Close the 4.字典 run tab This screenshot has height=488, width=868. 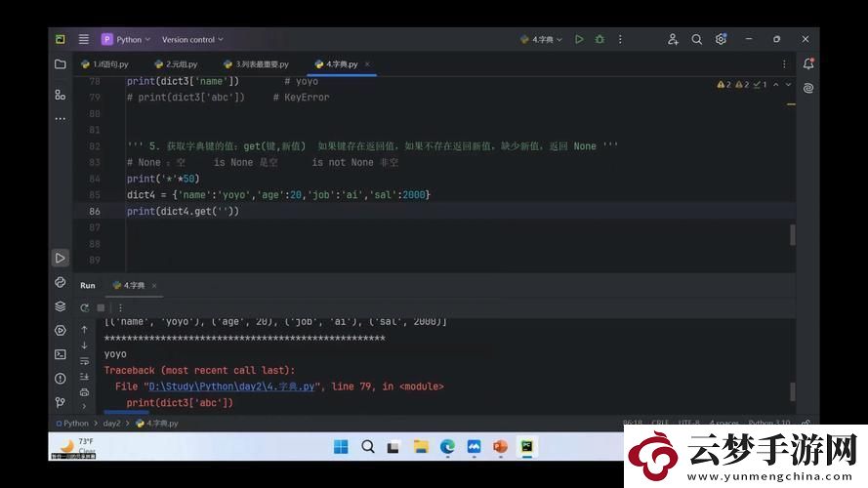(x=154, y=286)
